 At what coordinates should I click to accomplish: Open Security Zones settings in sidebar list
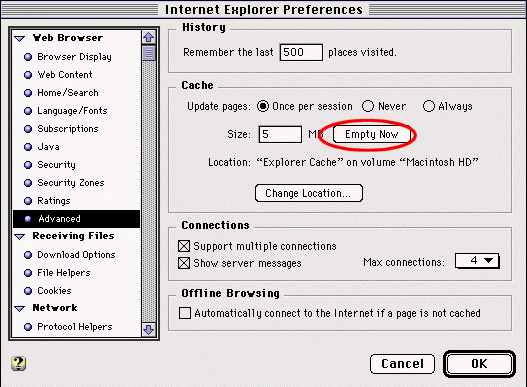(71, 183)
